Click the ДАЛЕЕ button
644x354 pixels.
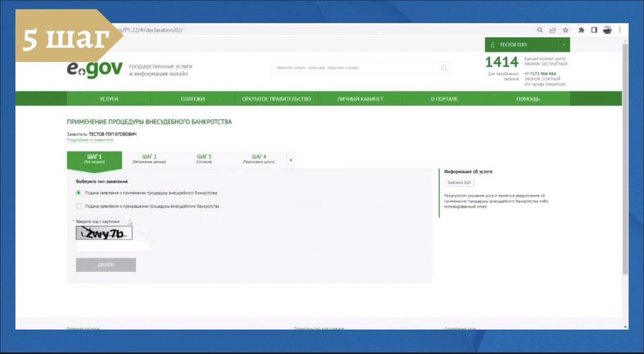click(x=106, y=265)
